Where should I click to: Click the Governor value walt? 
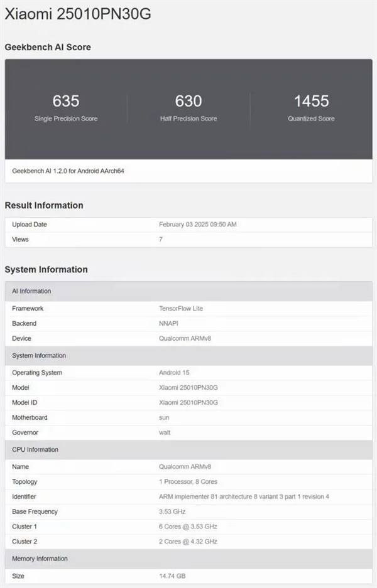(x=165, y=432)
